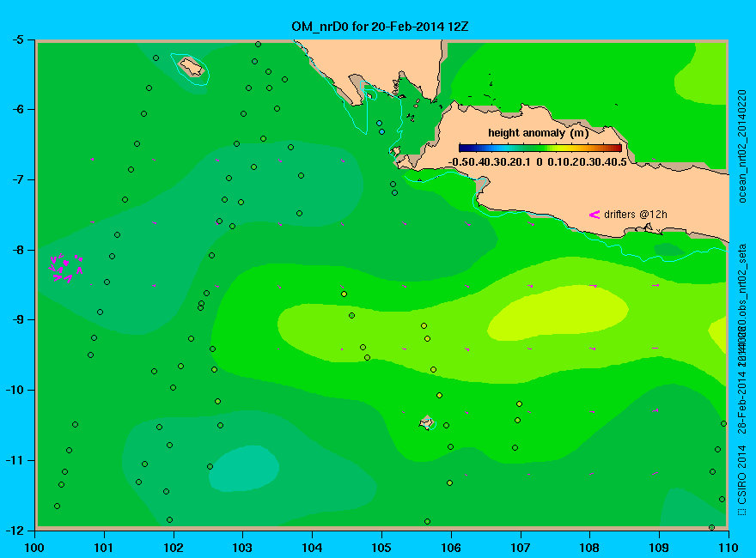This screenshot has height=558, width=756.
Task: Click the vertical ocean_nr02_20140220 label
Action: [x=742, y=146]
